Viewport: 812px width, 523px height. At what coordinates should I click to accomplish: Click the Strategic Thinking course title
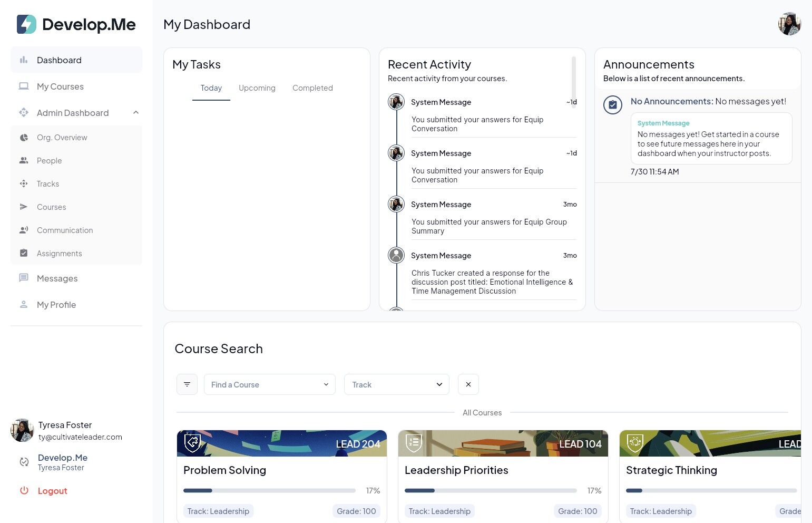pyautogui.click(x=671, y=470)
